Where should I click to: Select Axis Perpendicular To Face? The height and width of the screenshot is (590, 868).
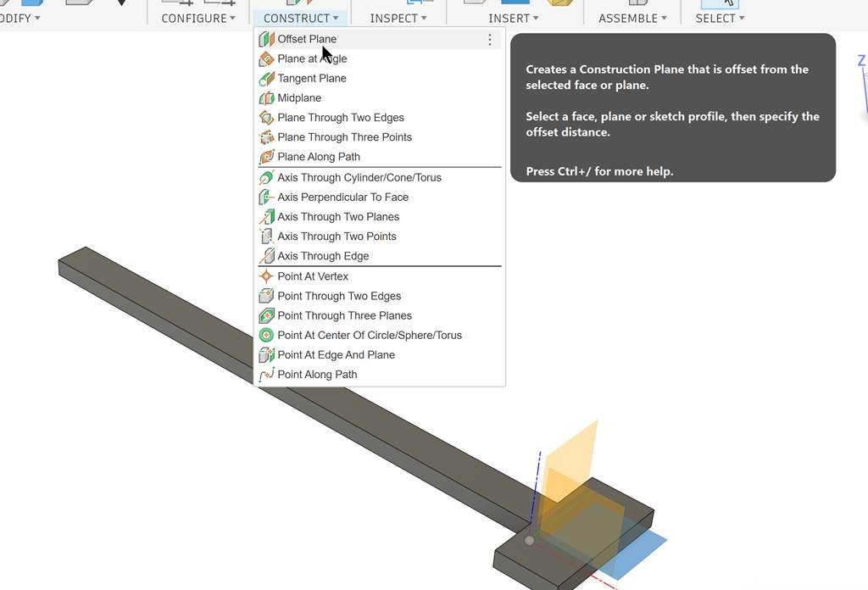point(379,197)
